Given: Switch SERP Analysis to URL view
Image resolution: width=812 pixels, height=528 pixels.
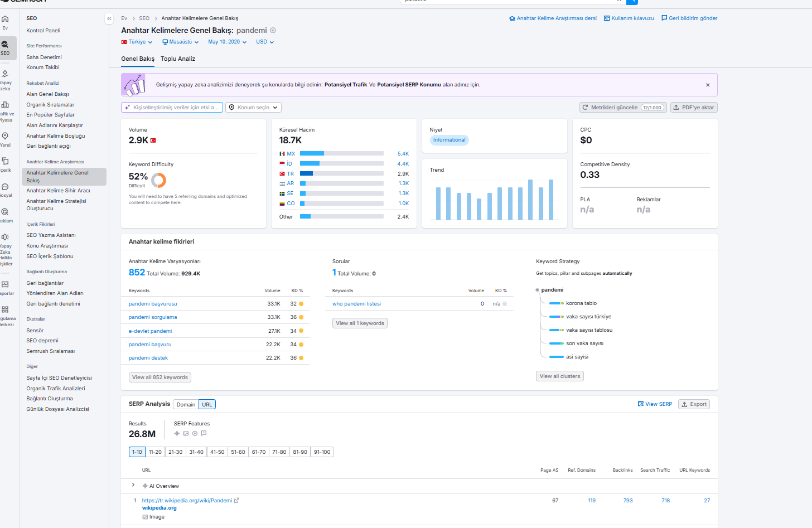Looking at the screenshot, I should tap(207, 405).
